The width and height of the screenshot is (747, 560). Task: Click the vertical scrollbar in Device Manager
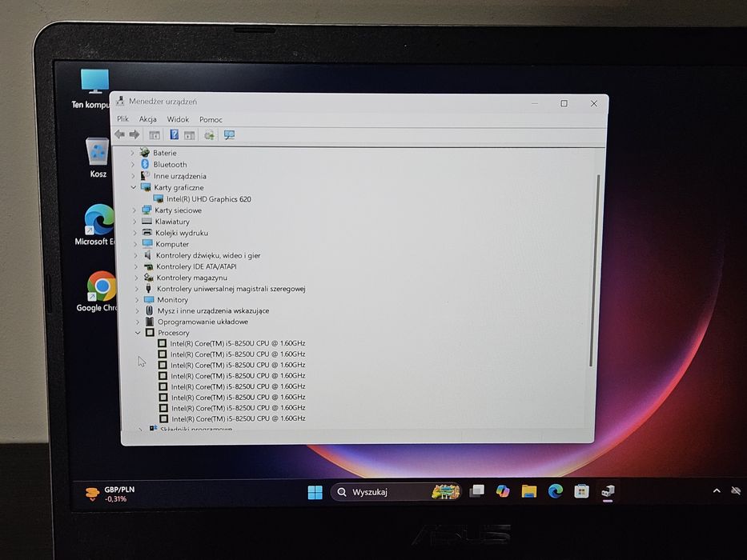click(593, 270)
